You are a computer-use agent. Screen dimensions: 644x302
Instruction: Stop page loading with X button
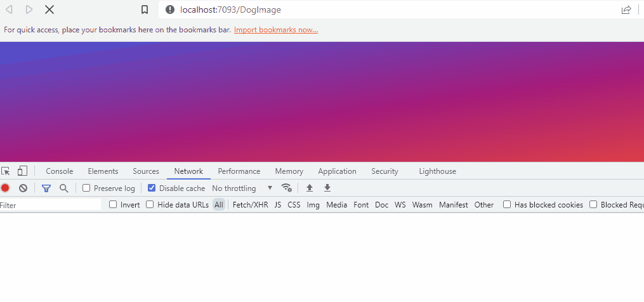49,10
